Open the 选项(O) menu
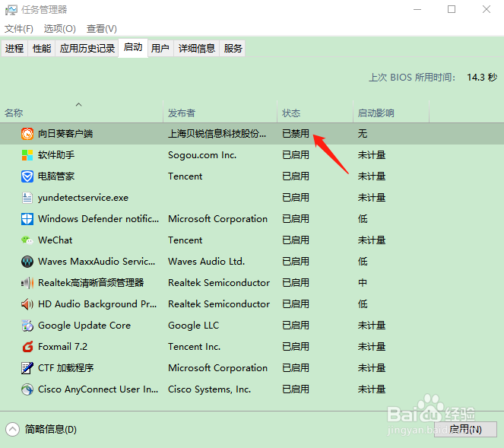Image resolution: width=504 pixels, height=448 pixels. (x=60, y=29)
